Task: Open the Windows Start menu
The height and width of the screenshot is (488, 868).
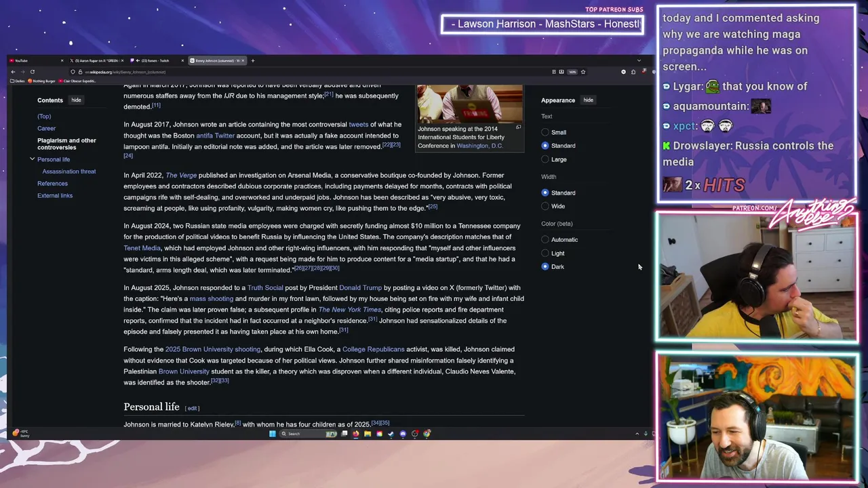Action: click(273, 434)
